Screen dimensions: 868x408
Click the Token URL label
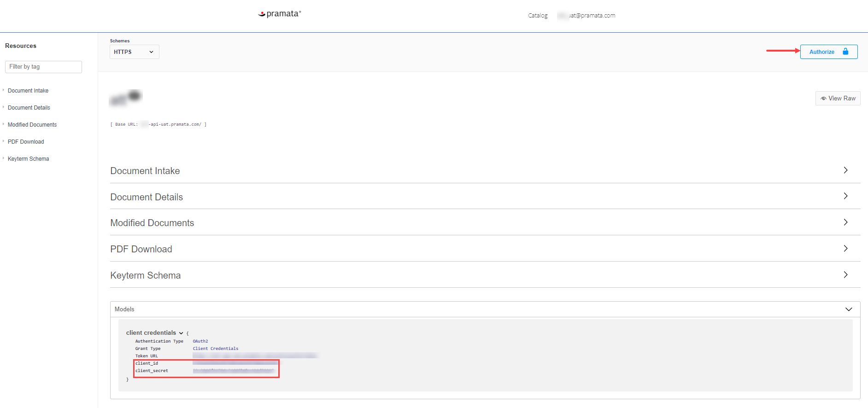point(147,356)
